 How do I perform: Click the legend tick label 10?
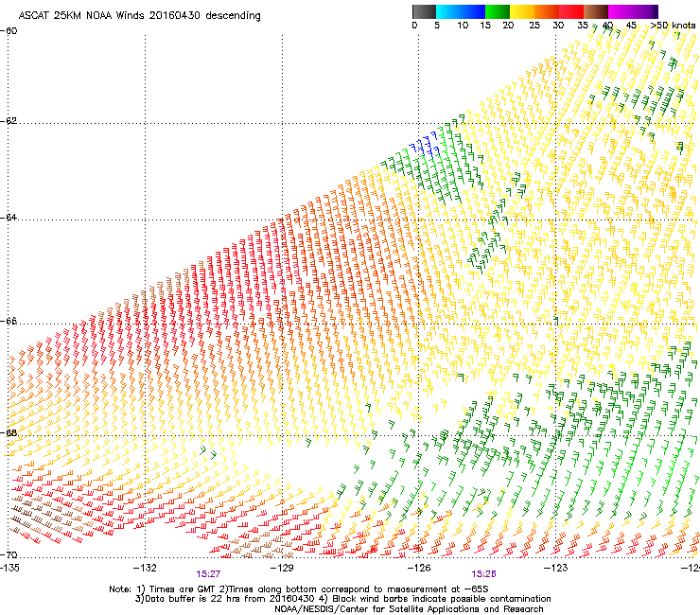click(463, 26)
